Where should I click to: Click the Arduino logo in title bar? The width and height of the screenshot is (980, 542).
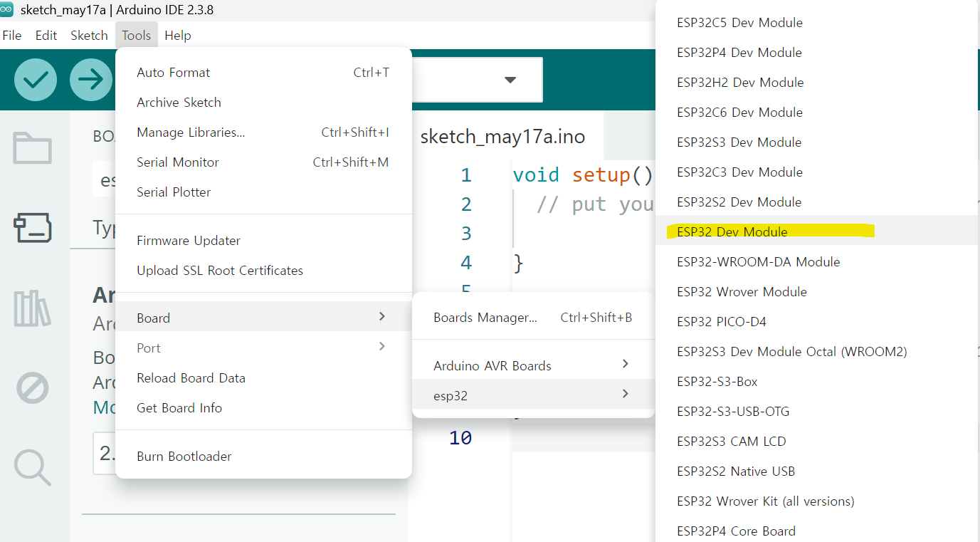(x=8, y=10)
